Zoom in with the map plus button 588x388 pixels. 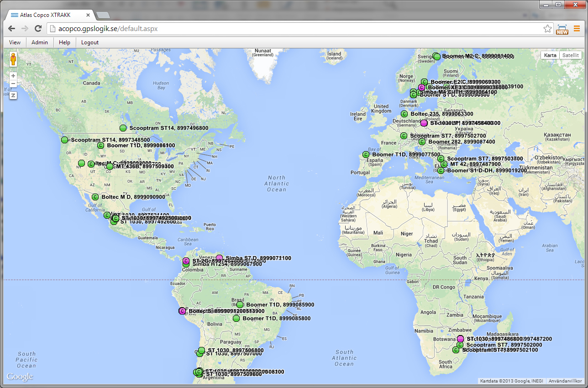(13, 76)
